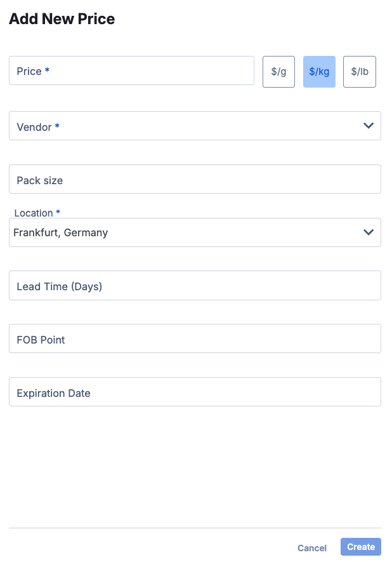The image size is (392, 562).
Task: Select the $/lb price unit
Action: (359, 71)
